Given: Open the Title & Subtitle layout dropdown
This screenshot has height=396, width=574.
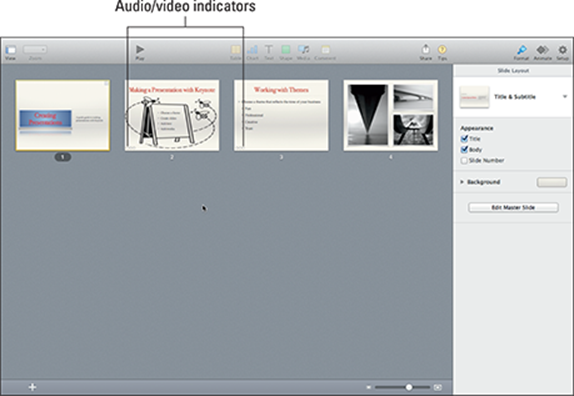Looking at the screenshot, I should click(x=565, y=97).
